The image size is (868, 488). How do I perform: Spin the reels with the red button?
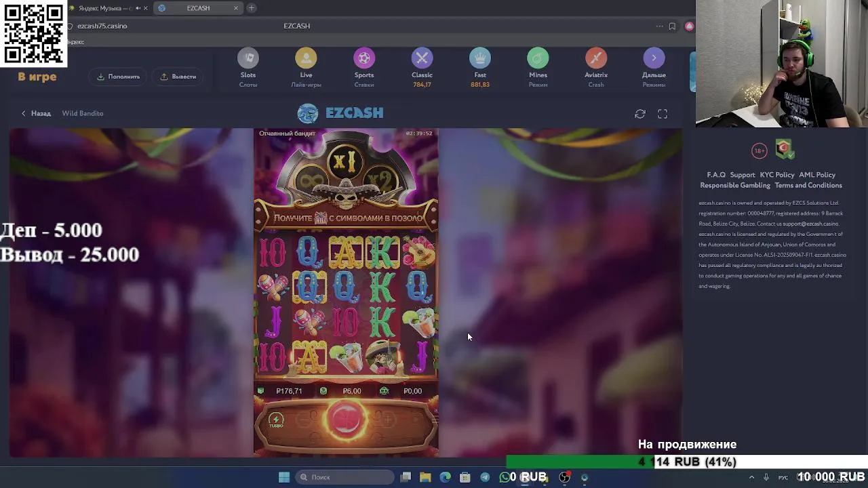(x=346, y=420)
